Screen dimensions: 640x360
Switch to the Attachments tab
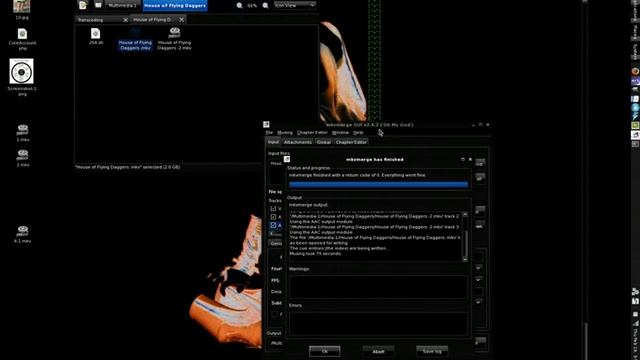pos(298,142)
